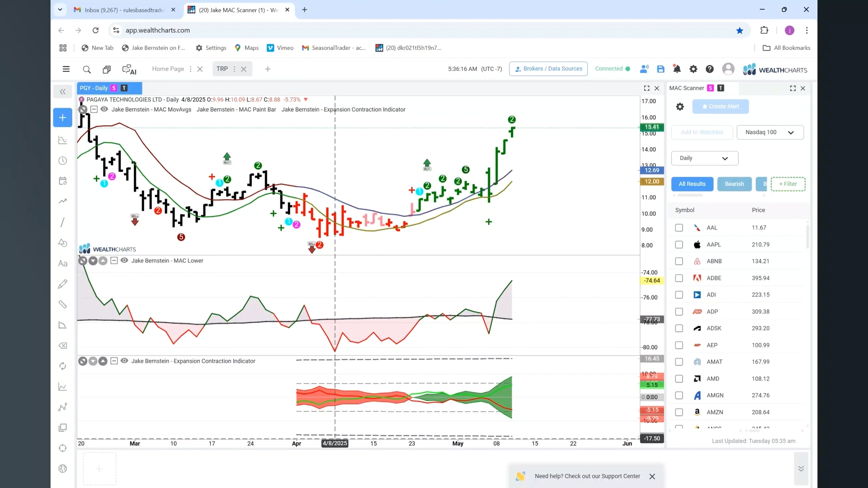The height and width of the screenshot is (488, 868).
Task: Show Bearish scanner results
Action: pos(734,184)
